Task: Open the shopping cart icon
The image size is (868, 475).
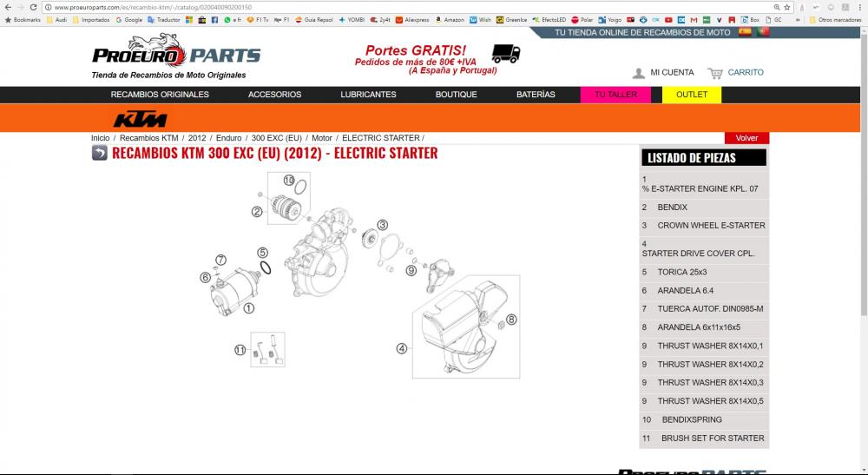Action: tap(715, 73)
